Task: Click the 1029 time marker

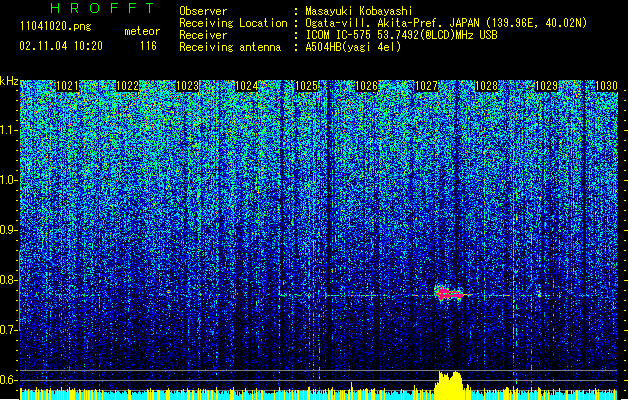Action: click(546, 86)
